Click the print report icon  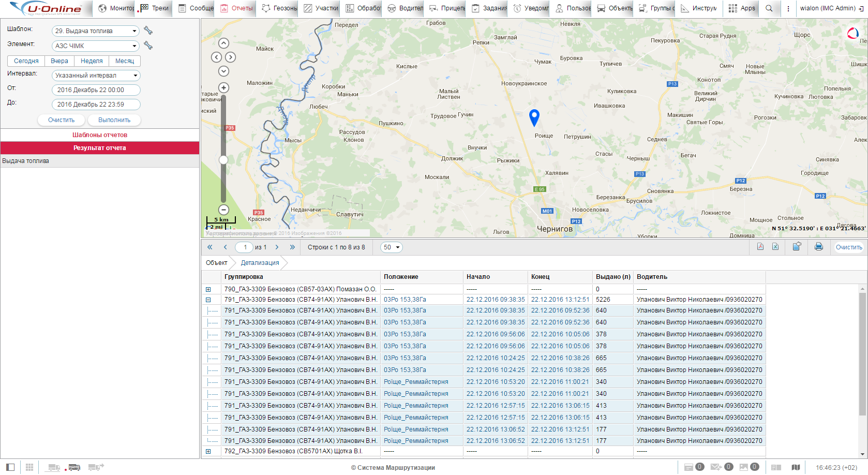click(818, 247)
